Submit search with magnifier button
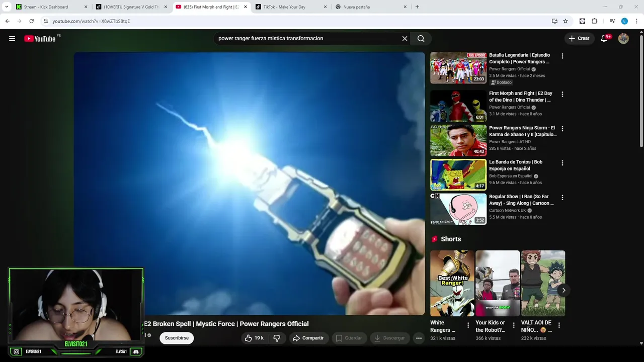 (421, 39)
